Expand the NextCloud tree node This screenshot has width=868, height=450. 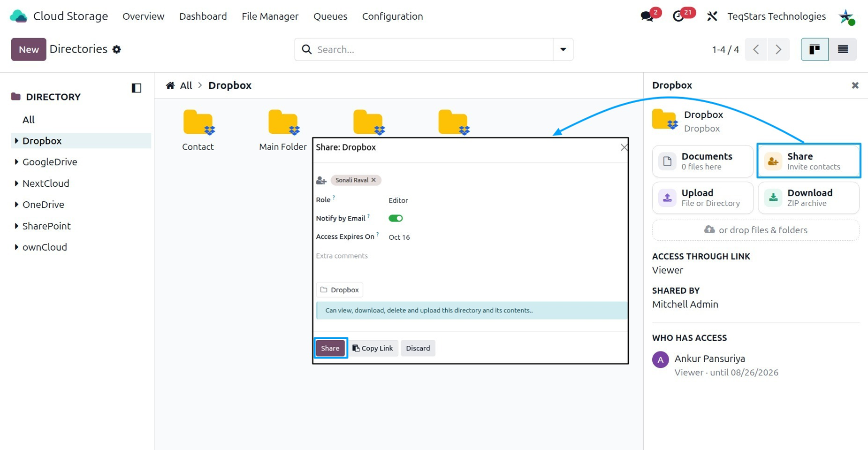[x=16, y=183]
